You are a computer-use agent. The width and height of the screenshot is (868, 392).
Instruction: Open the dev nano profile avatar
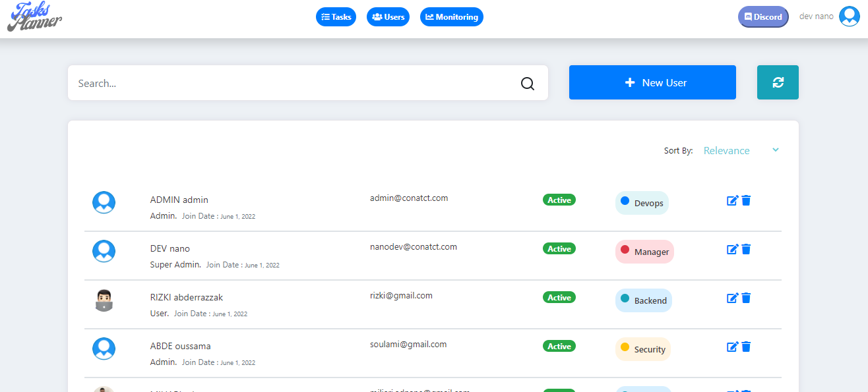[x=849, y=16]
